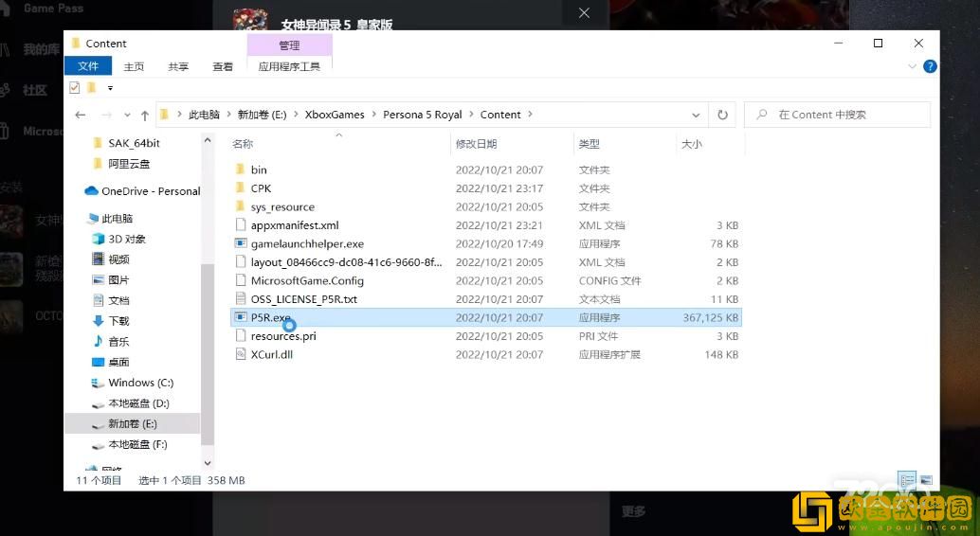Viewport: 980px width, 536px height.
Task: Select the XCurl.dll file
Action: point(271,354)
